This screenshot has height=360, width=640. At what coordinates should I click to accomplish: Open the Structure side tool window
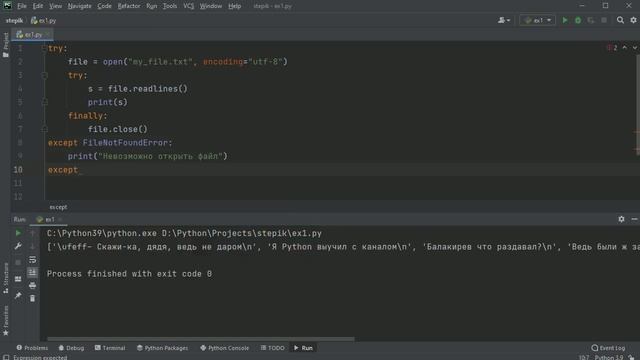6,278
